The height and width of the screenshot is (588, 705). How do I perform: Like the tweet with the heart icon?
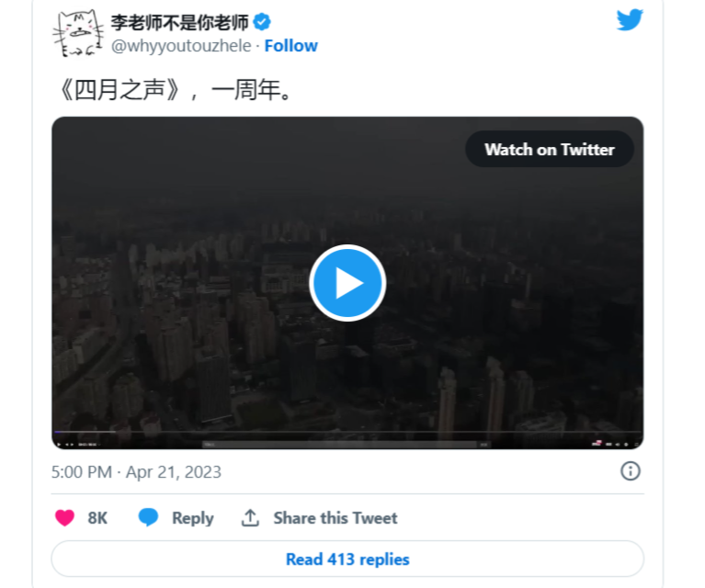pyautogui.click(x=64, y=518)
